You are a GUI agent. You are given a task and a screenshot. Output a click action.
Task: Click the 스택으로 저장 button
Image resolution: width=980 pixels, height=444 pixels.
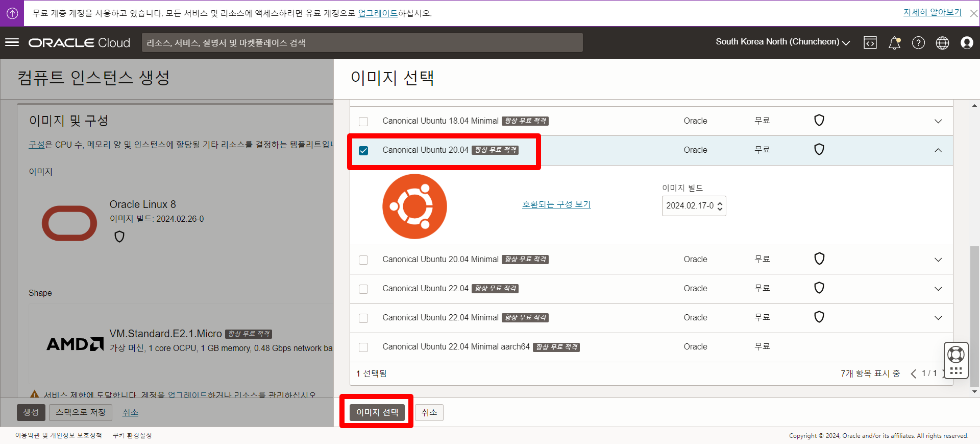click(81, 412)
